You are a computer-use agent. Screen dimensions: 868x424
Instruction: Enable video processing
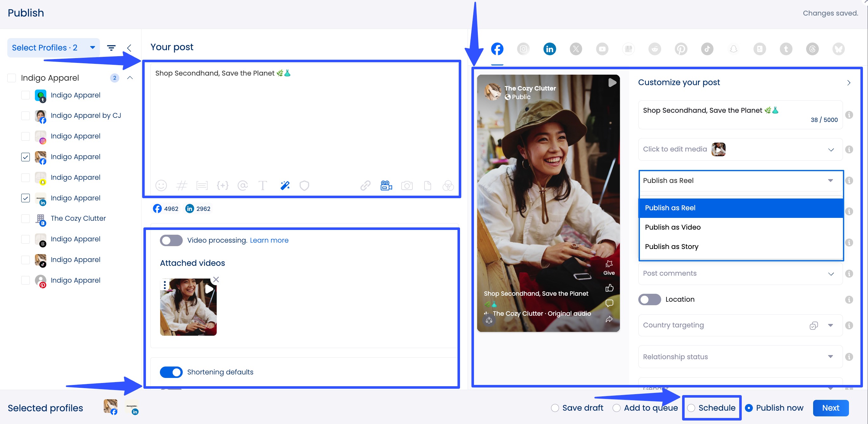pos(171,240)
